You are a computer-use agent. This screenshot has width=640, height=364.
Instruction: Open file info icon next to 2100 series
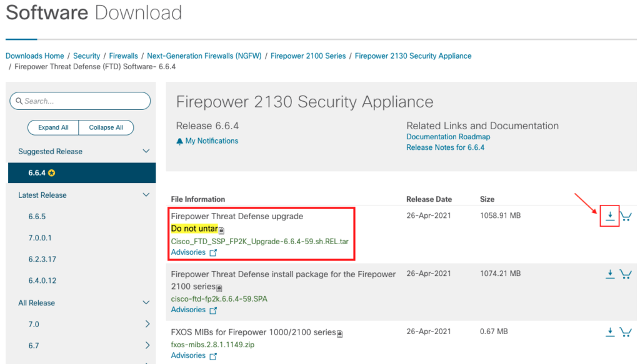(x=219, y=288)
